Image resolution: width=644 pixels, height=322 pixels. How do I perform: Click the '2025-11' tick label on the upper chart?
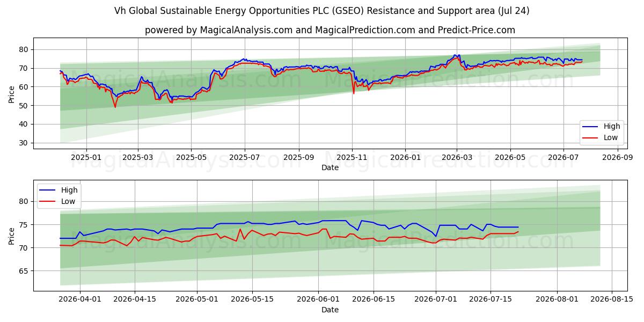(352, 157)
